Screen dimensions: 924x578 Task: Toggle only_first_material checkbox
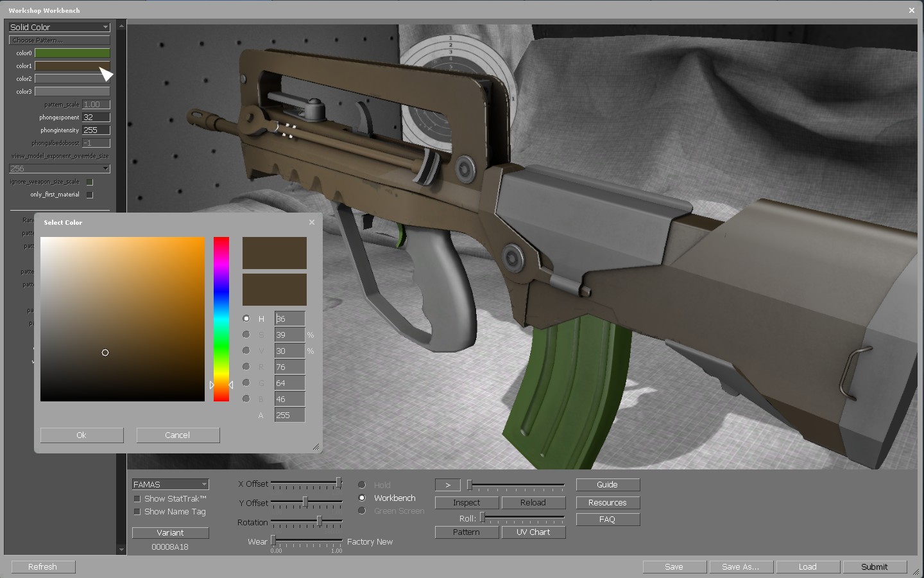90,195
